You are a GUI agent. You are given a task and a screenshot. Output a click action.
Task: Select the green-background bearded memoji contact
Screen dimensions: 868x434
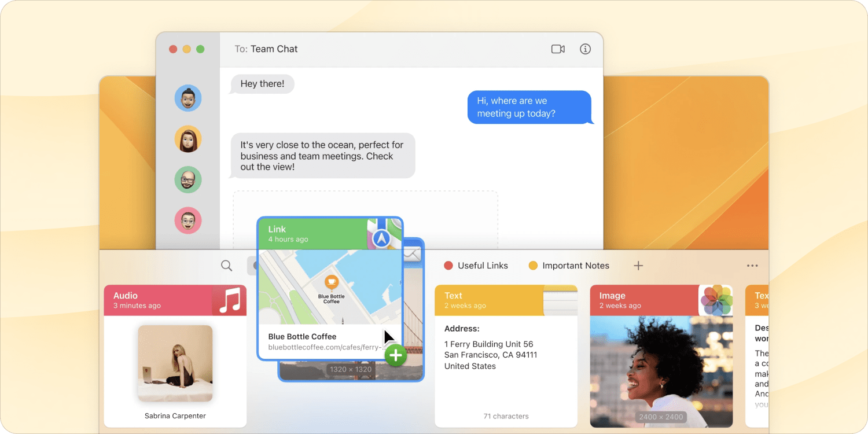188,180
